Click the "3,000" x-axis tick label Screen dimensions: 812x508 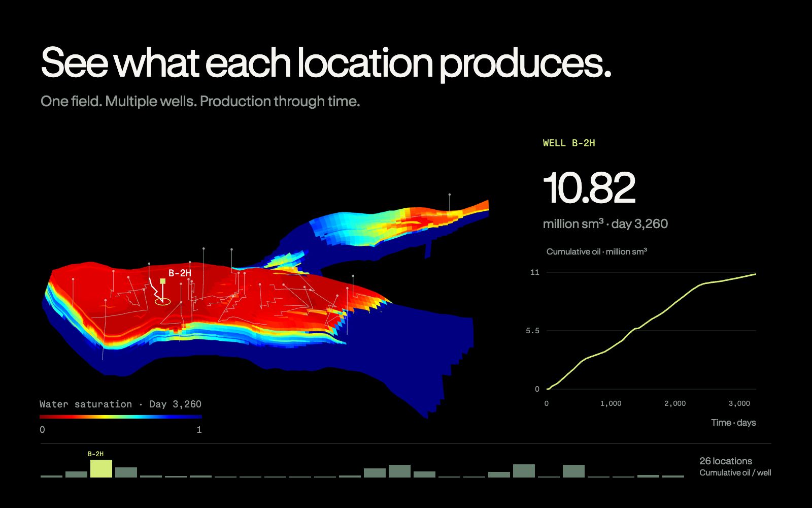[739, 403]
